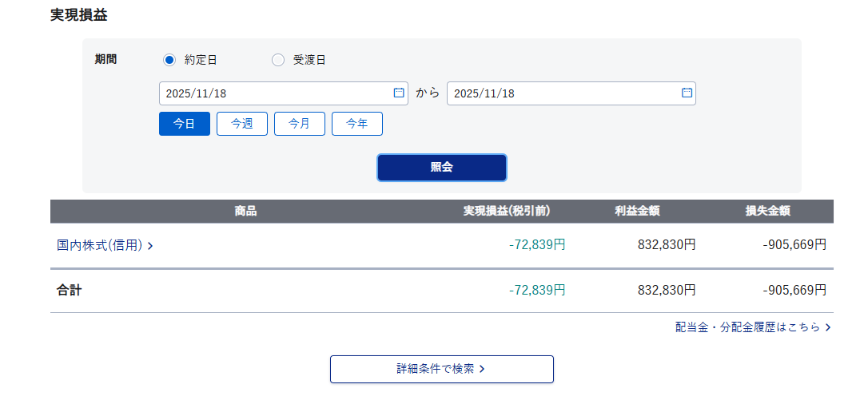Open the start date calendar picker icon
The width and height of the screenshot is (868, 404).
399,93
